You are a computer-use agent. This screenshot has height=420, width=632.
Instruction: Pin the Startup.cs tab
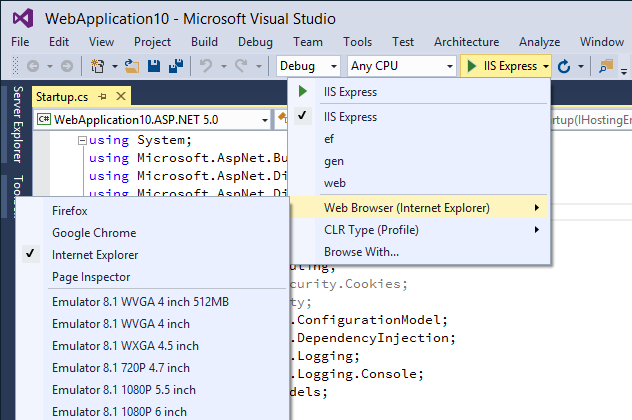click(104, 96)
